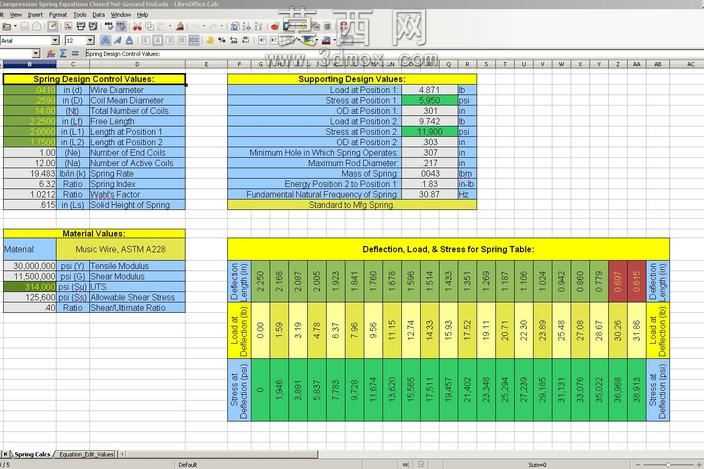Image resolution: width=704 pixels, height=469 pixels.
Task: Click the Document as E-mail envelope icon
Action: pos(37,26)
